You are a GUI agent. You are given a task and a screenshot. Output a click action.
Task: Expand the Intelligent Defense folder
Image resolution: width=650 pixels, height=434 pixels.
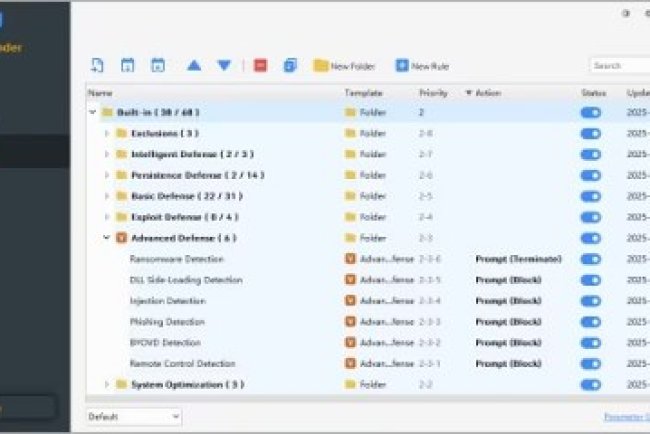coord(107,154)
